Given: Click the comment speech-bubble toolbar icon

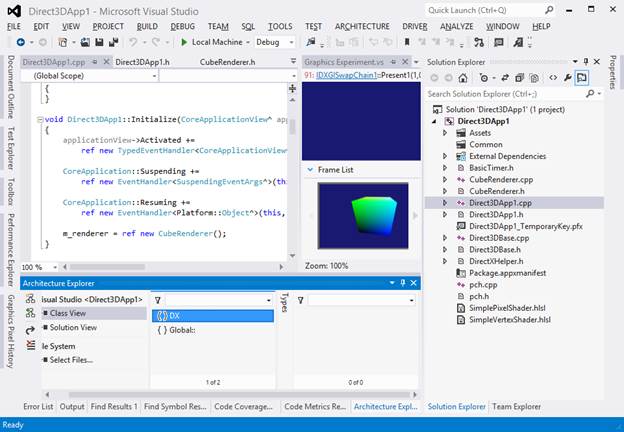Looking at the screenshot, I should coord(499,42).
